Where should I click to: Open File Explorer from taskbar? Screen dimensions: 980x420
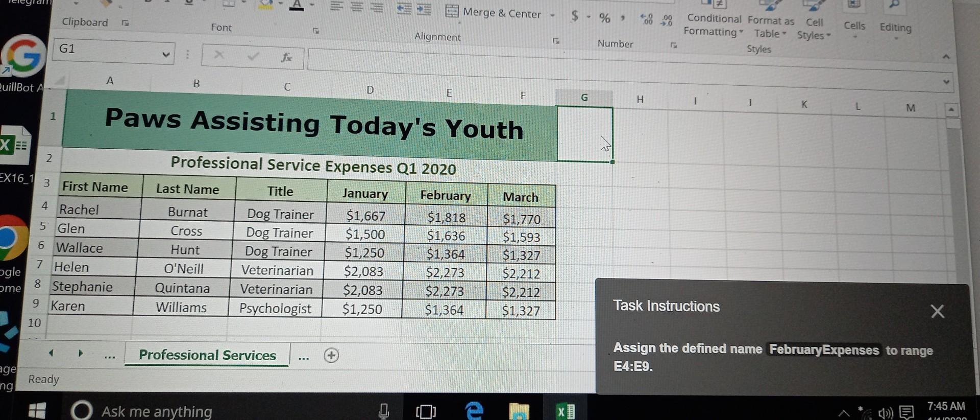[519, 411]
